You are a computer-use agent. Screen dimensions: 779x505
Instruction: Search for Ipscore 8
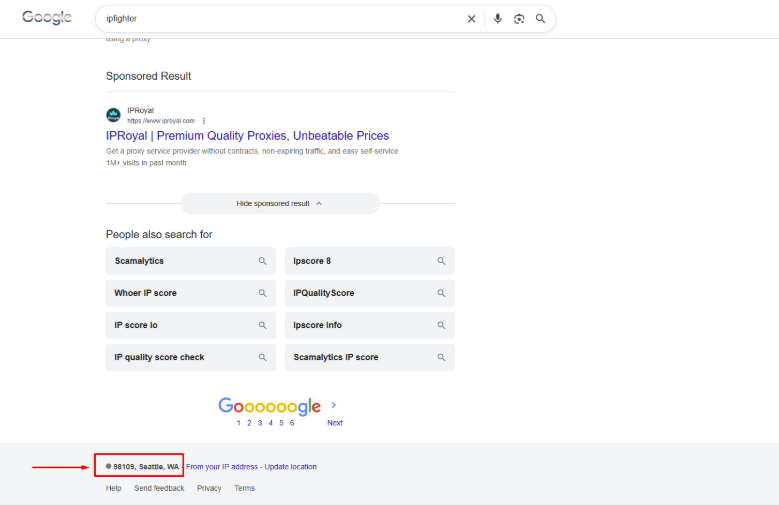(370, 261)
